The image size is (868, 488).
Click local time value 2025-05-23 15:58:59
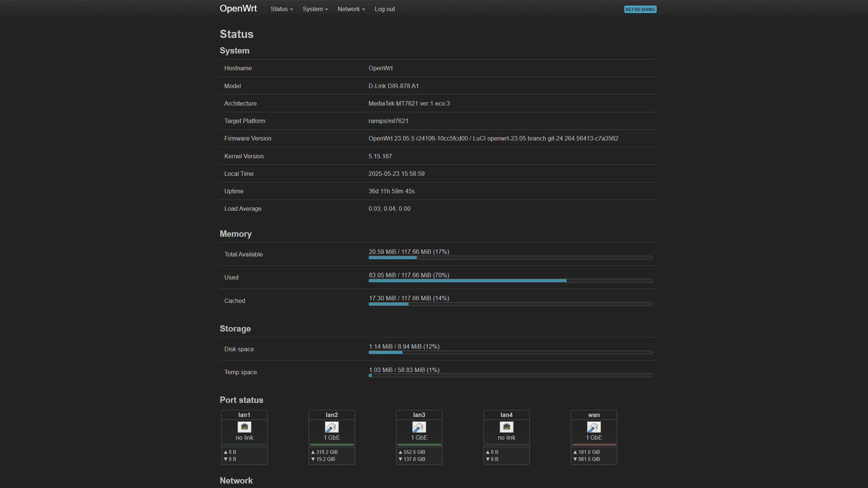coord(396,174)
